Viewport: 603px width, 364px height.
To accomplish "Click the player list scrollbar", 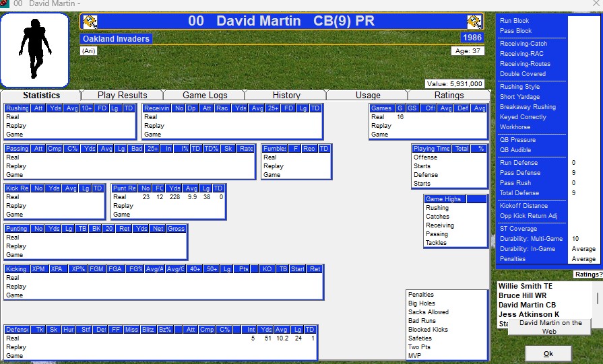I will [597, 297].
